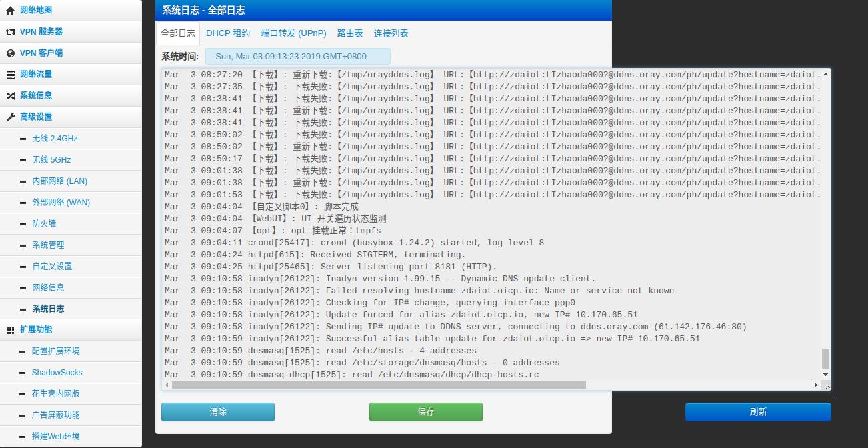Open the 端口转发 (UPnP) tab
The width and height of the screenshot is (868, 448).
(x=293, y=33)
